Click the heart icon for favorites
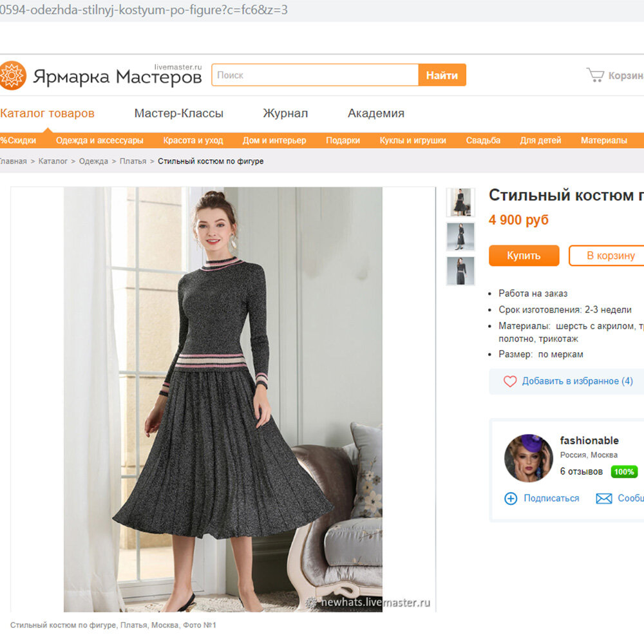The image size is (644, 644). click(510, 381)
